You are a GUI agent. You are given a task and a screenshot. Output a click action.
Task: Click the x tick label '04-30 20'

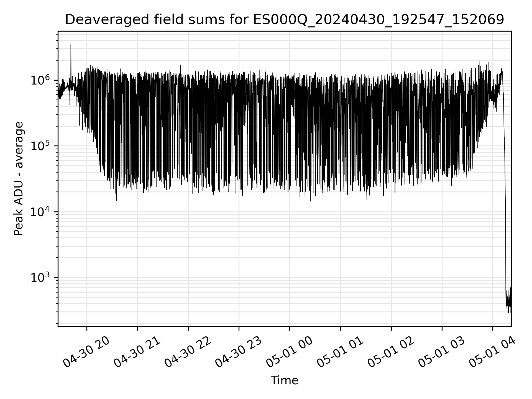pos(86,352)
